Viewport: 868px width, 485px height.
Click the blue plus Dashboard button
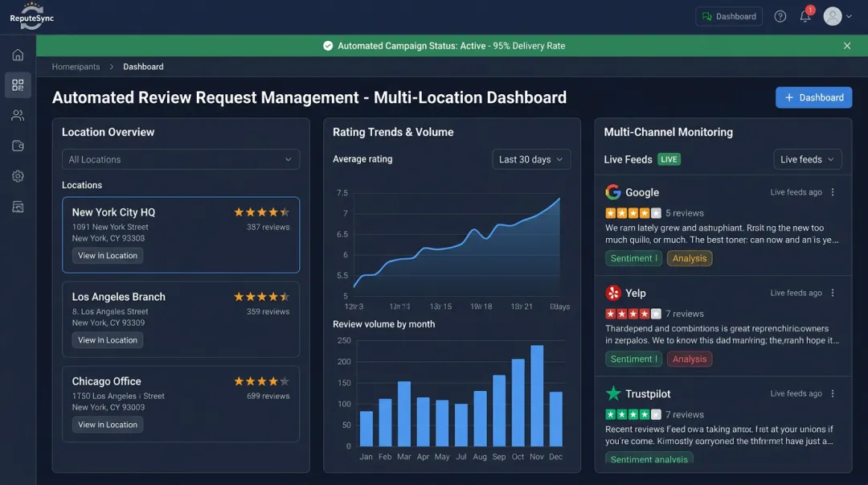[x=813, y=97]
